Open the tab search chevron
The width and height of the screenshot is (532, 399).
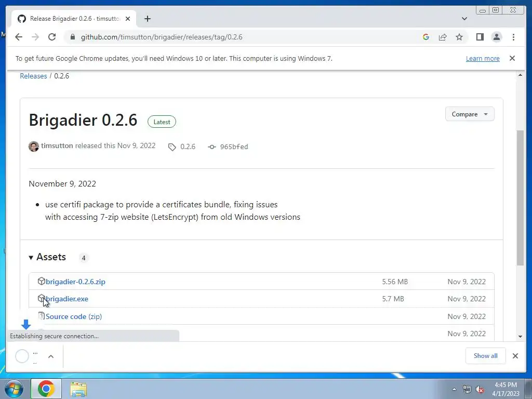tap(464, 19)
